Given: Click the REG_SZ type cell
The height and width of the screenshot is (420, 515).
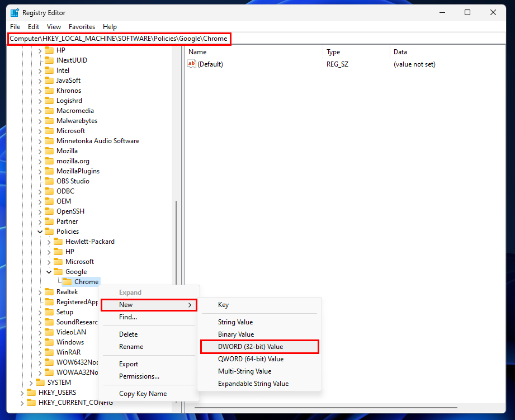Looking at the screenshot, I should tap(337, 64).
